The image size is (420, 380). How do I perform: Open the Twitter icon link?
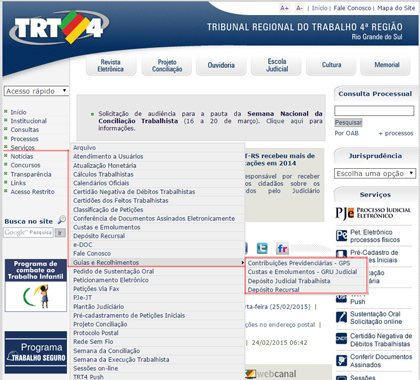click(x=262, y=248)
